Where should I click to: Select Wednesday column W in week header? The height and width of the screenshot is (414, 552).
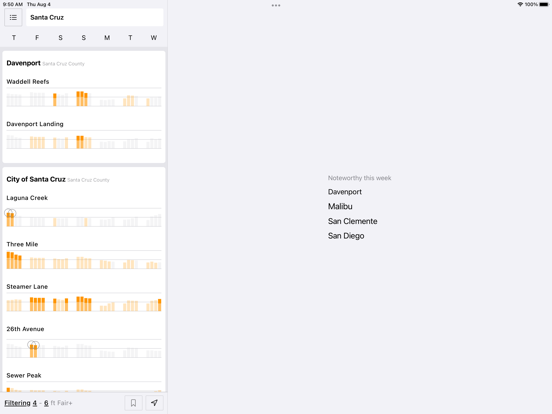tap(154, 38)
